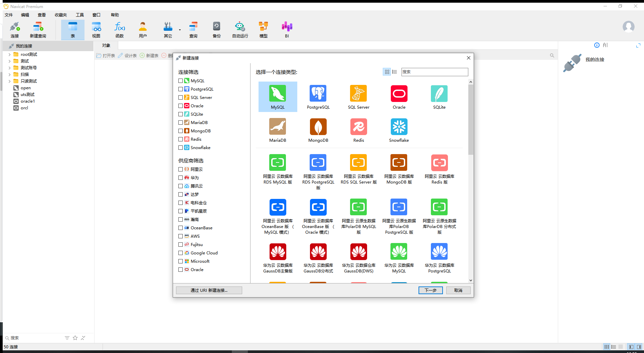Open the 其它 toolbar dropdown arrow
The width and height of the screenshot is (644, 353).
[180, 30]
